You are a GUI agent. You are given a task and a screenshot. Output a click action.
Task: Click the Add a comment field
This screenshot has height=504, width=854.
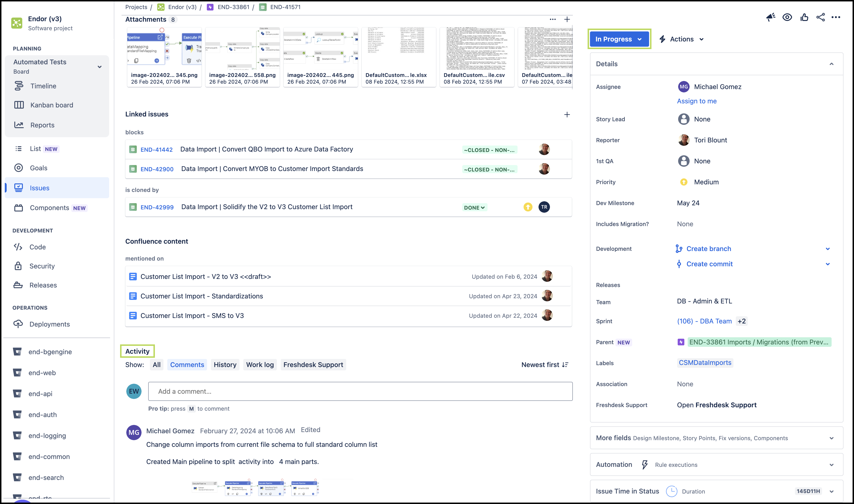tap(360, 391)
